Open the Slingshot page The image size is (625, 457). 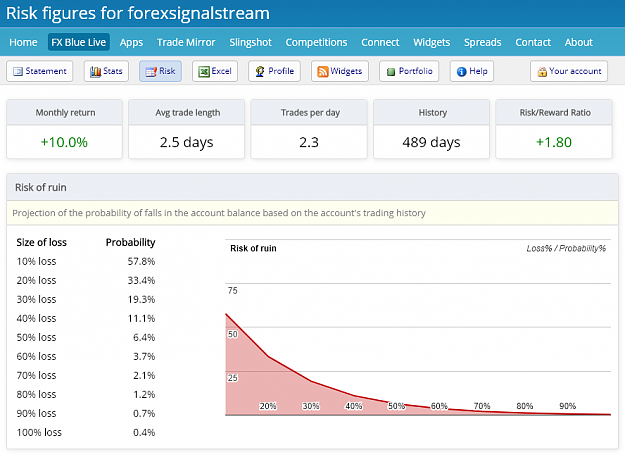coord(250,42)
